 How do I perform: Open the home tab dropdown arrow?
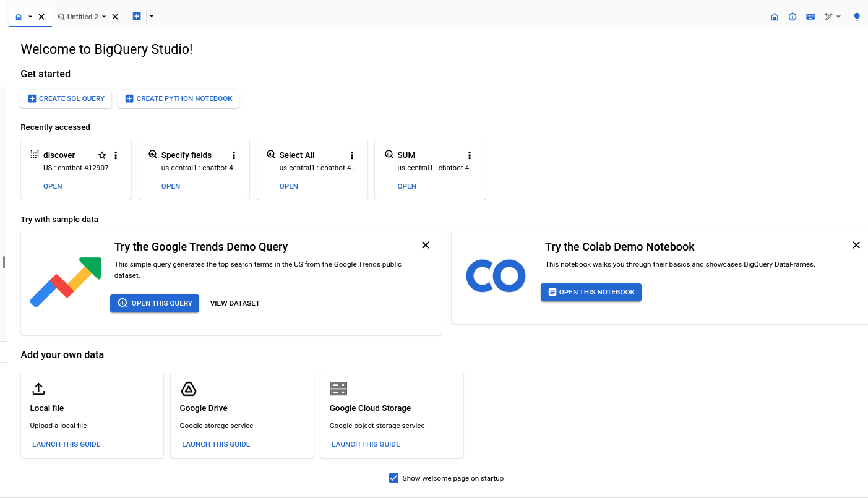(x=30, y=17)
